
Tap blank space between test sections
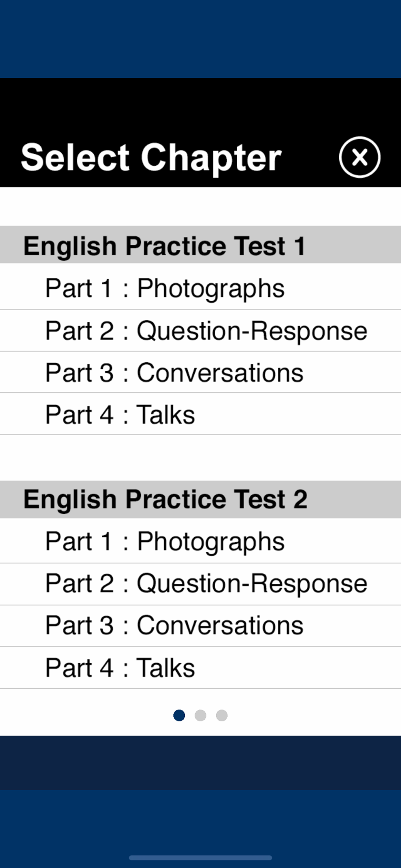[x=200, y=458]
